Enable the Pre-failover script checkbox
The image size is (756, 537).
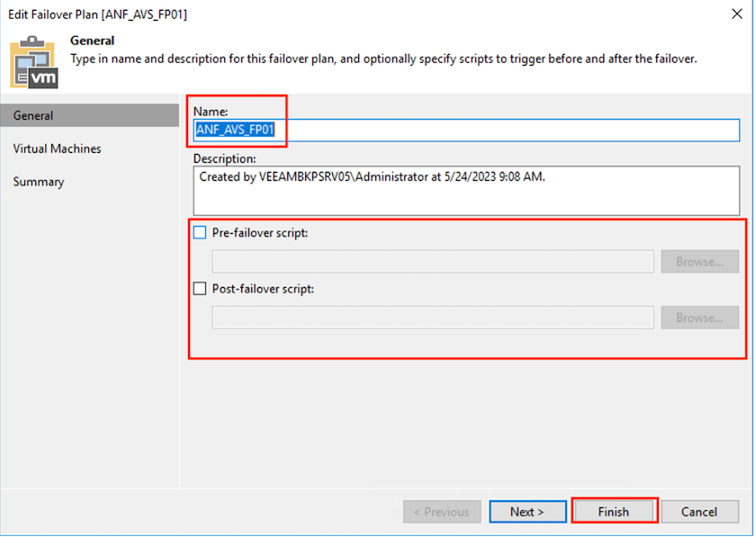[200, 233]
